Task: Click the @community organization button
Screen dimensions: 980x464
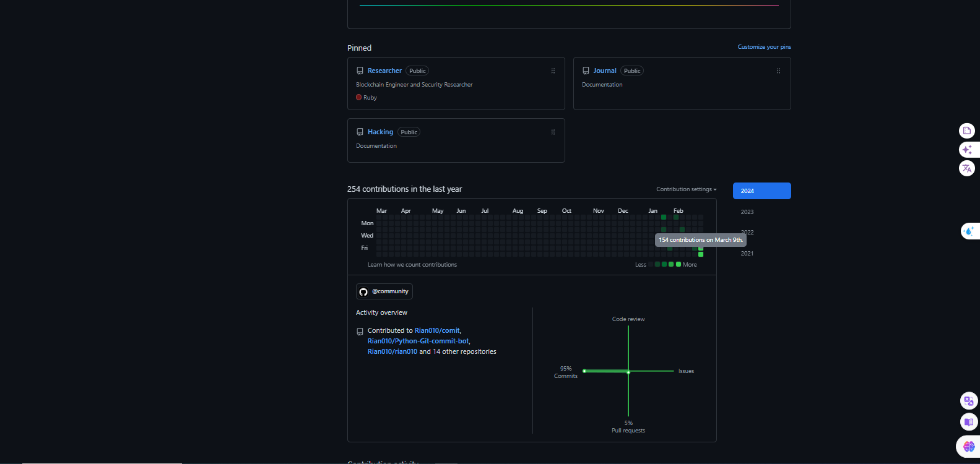Action: click(x=384, y=291)
